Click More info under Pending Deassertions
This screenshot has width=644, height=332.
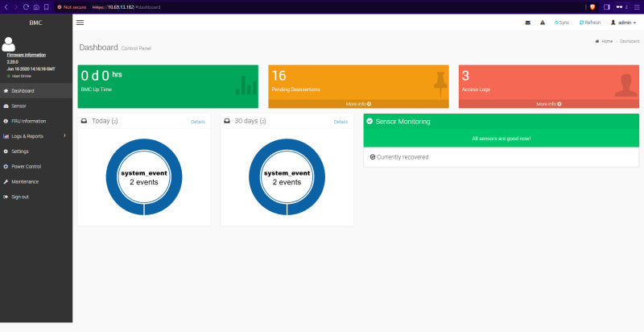[358, 104]
